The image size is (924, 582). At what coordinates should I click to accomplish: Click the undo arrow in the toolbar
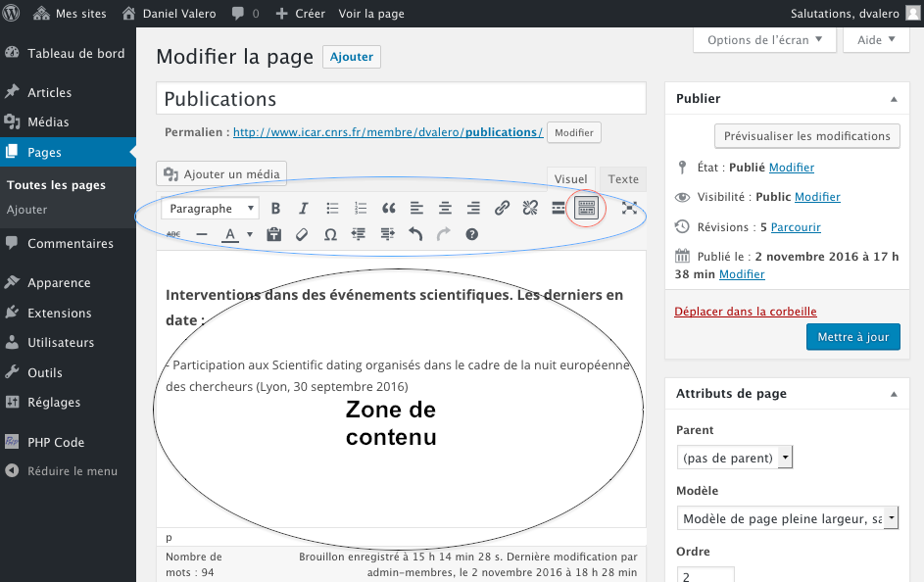(x=415, y=234)
